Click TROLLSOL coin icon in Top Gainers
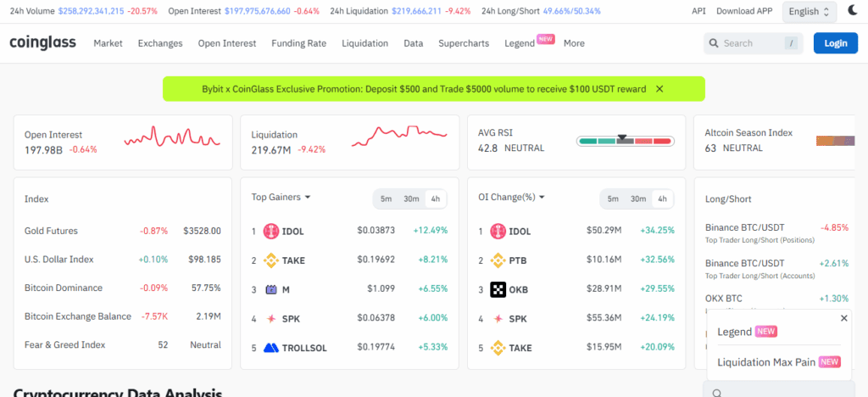The image size is (868, 397). pyautogui.click(x=270, y=348)
